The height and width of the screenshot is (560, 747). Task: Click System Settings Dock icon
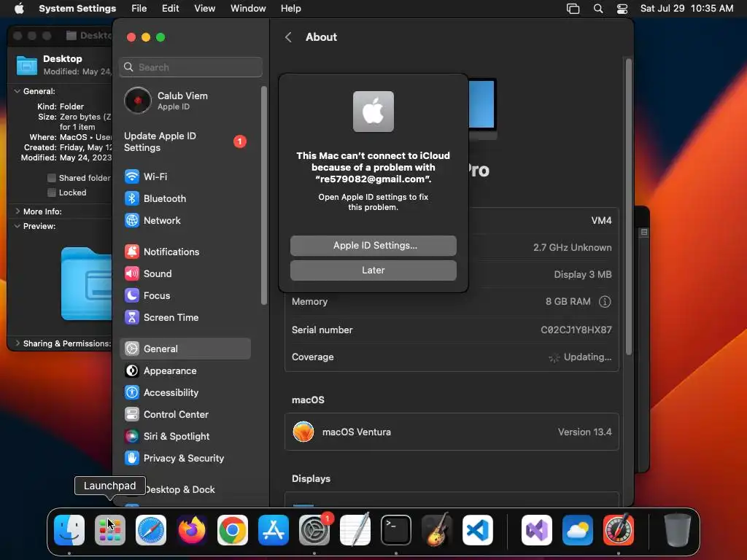(314, 530)
